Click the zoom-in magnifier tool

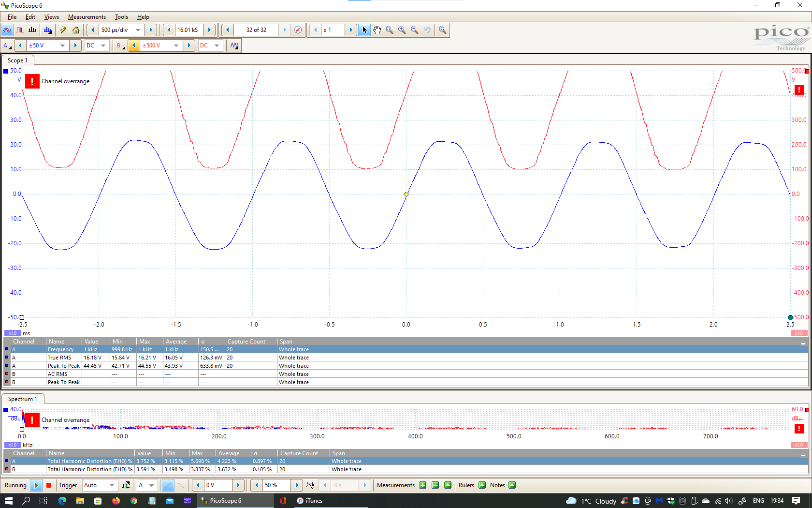coord(402,30)
